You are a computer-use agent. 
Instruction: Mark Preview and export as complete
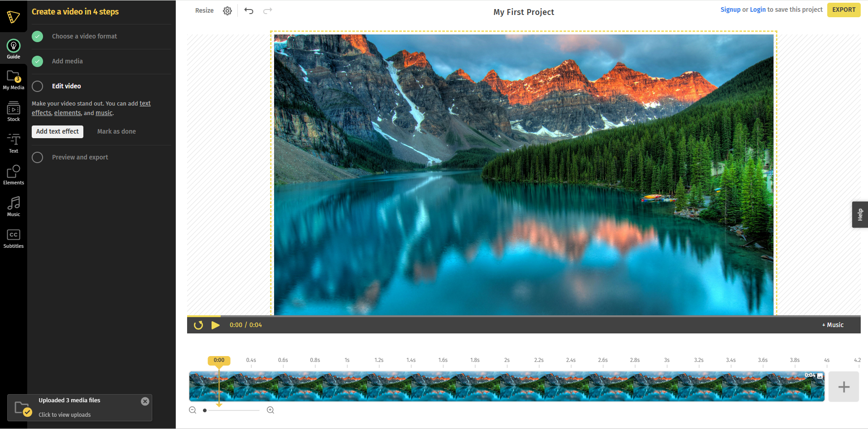pos(37,157)
